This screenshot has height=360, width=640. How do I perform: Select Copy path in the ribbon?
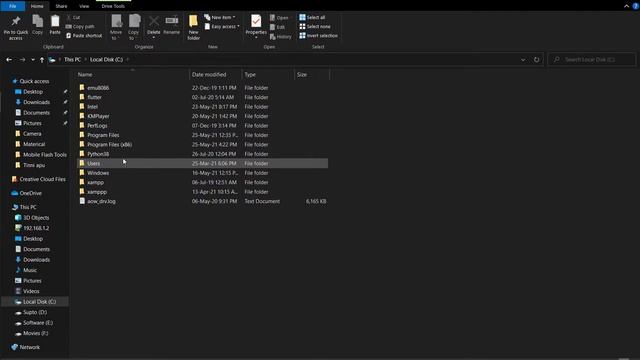pos(80,27)
